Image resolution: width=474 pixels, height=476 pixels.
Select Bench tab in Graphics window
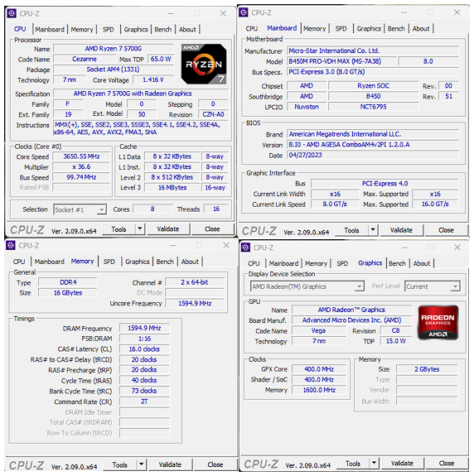[398, 263]
